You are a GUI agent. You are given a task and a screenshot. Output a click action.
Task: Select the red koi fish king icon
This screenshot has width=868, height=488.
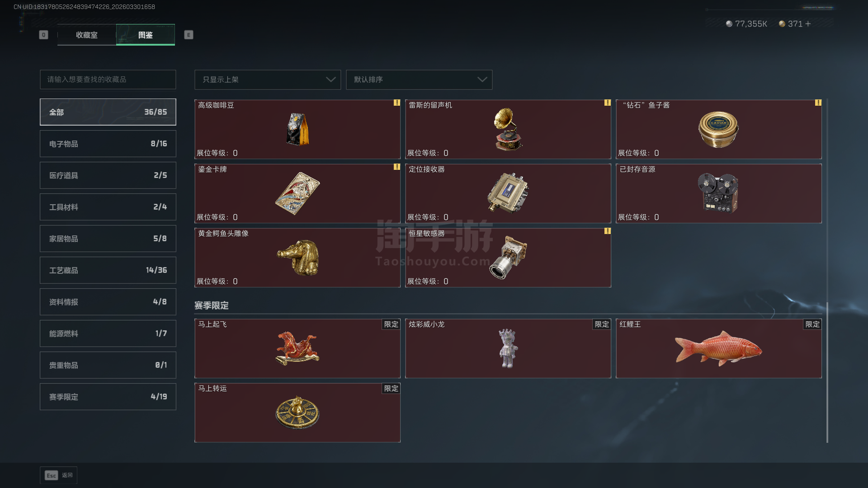718,348
